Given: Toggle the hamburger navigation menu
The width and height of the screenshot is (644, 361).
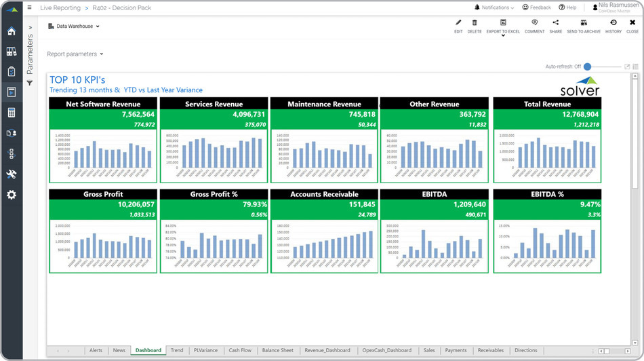Looking at the screenshot, I should (x=29, y=7).
